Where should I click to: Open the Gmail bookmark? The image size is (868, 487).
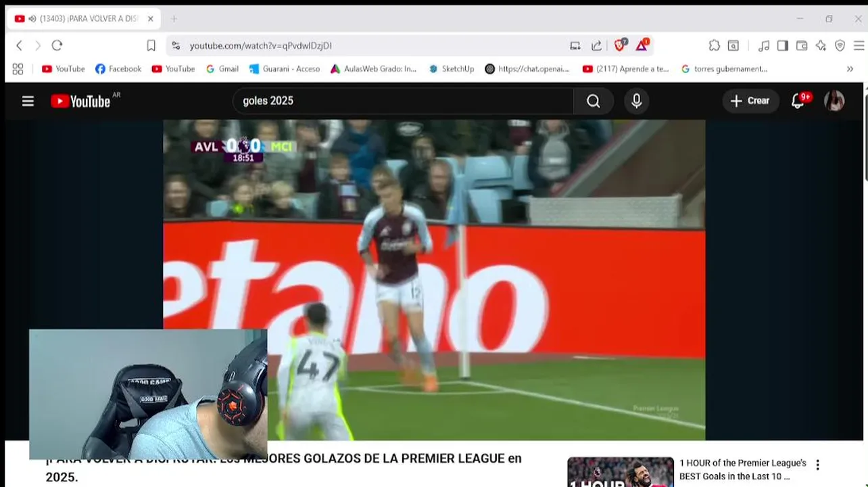pos(222,68)
